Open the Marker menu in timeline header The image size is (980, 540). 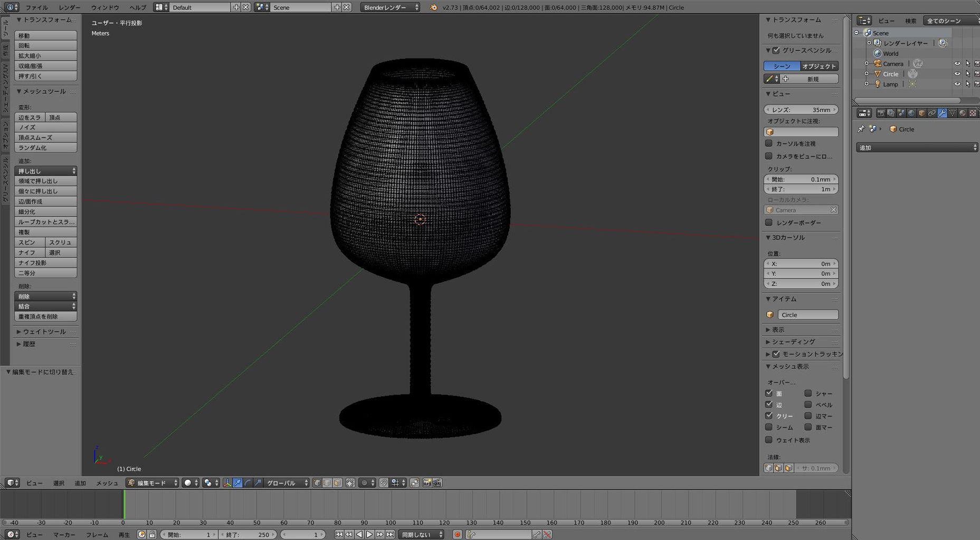coord(64,535)
